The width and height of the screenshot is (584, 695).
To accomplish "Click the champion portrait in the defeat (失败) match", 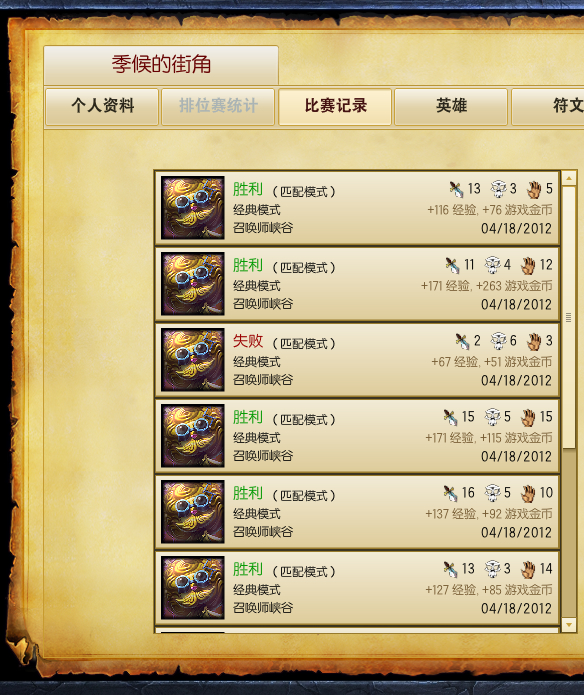I will [x=193, y=360].
